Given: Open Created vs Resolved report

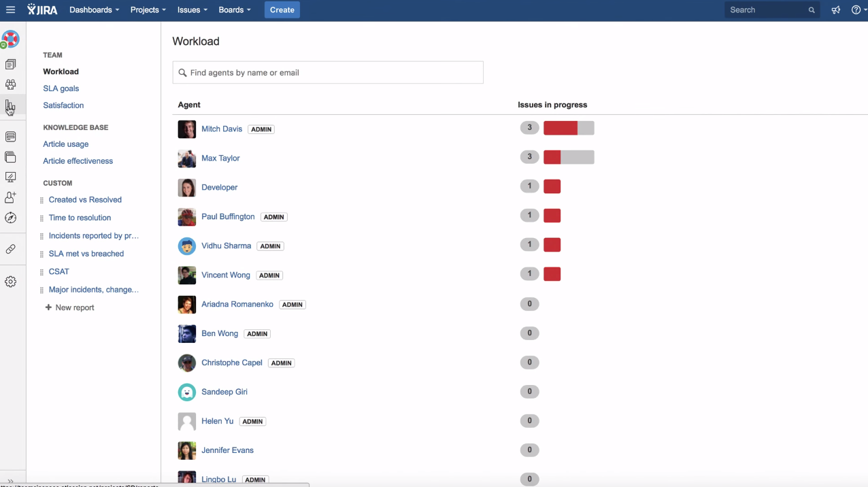Looking at the screenshot, I should point(85,200).
